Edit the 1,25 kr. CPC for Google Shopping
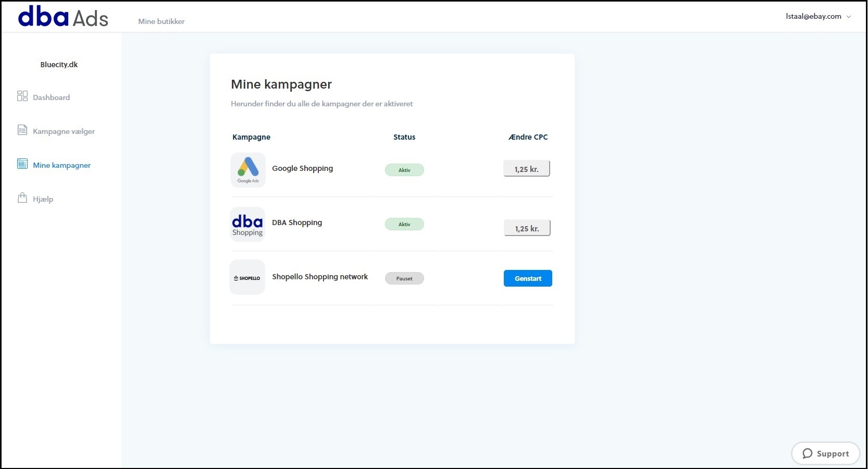The width and height of the screenshot is (868, 469). tap(527, 169)
